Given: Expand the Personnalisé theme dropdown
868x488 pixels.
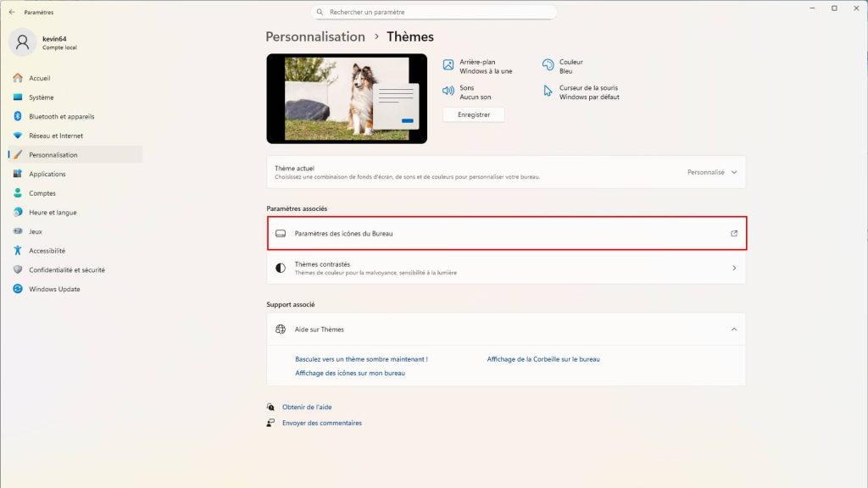Looking at the screenshot, I should (x=709, y=171).
